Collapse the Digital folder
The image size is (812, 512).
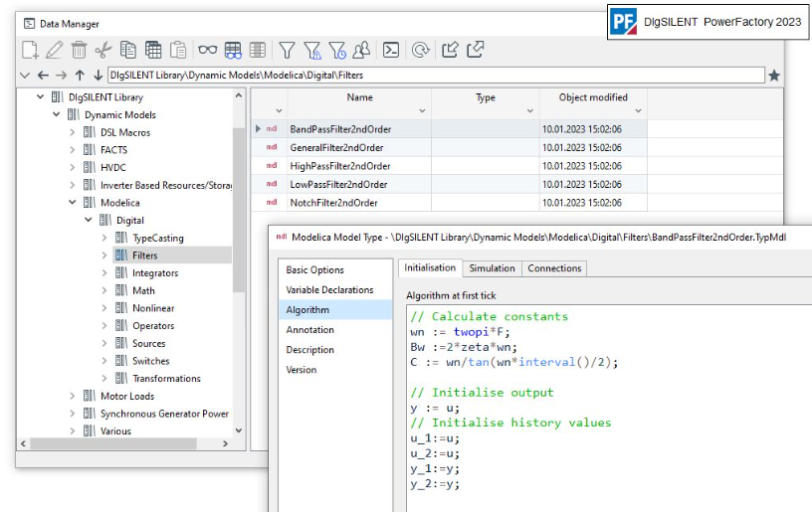click(x=88, y=220)
